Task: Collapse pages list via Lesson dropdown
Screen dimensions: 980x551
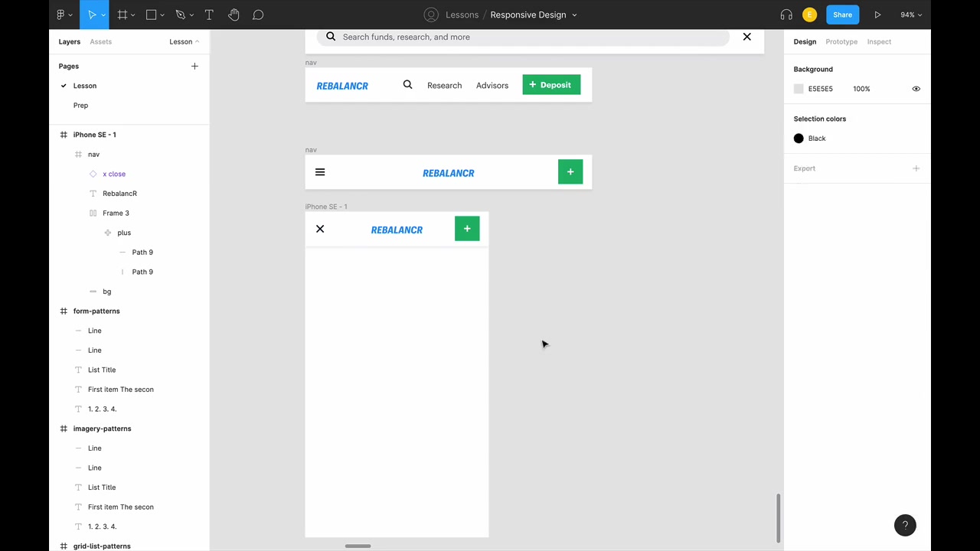Action: (x=185, y=41)
